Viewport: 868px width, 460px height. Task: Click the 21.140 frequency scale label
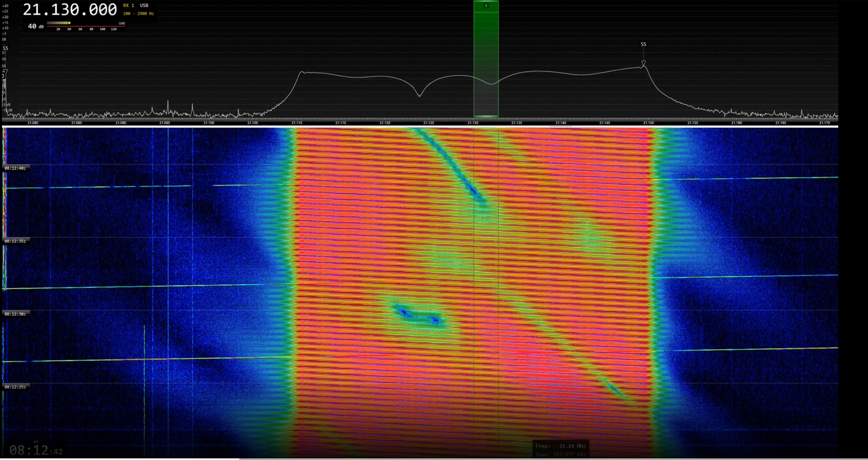(x=561, y=123)
